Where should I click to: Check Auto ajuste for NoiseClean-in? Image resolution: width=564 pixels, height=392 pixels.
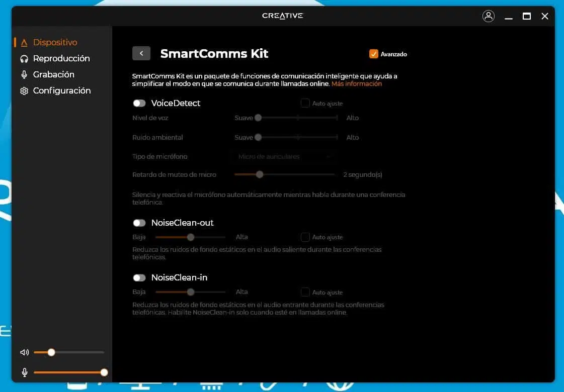click(x=305, y=292)
